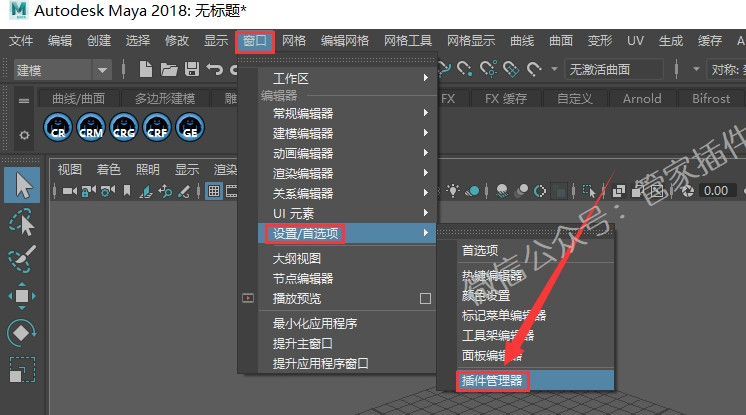Toggle Screen Space Ambient Occlusion icon

tap(501, 191)
